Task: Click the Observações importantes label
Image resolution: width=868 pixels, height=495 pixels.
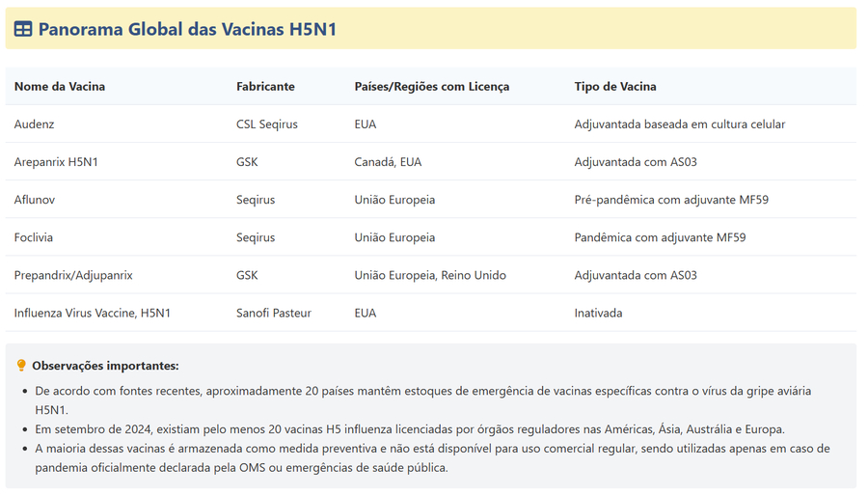Action: pos(105,366)
